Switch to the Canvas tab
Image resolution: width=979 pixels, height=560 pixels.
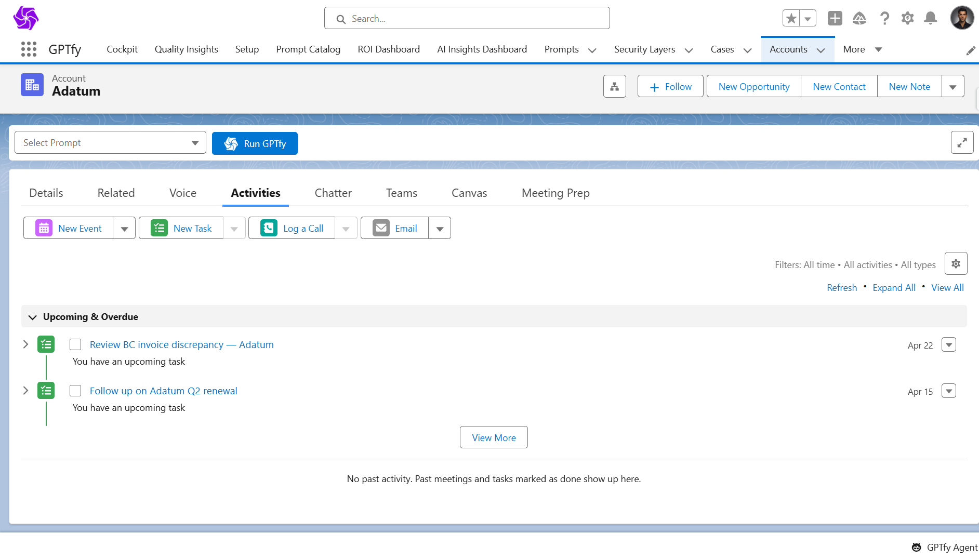point(469,193)
